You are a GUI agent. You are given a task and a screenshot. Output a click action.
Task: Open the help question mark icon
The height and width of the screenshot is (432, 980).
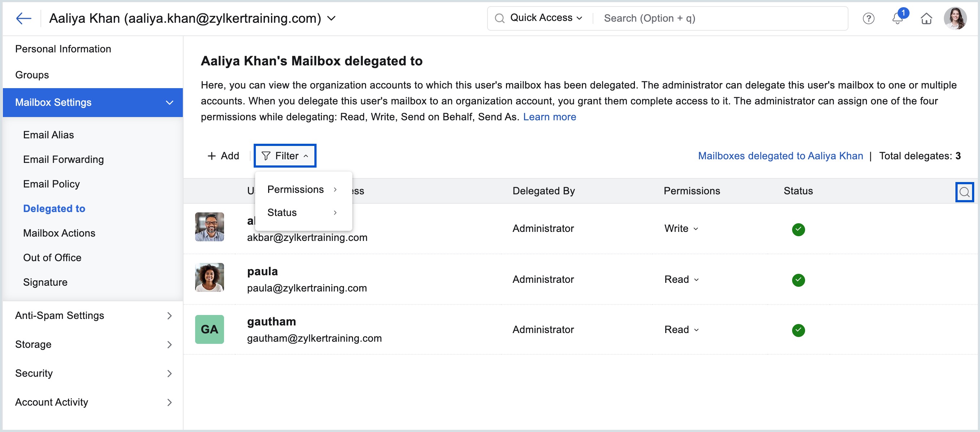click(x=868, y=18)
